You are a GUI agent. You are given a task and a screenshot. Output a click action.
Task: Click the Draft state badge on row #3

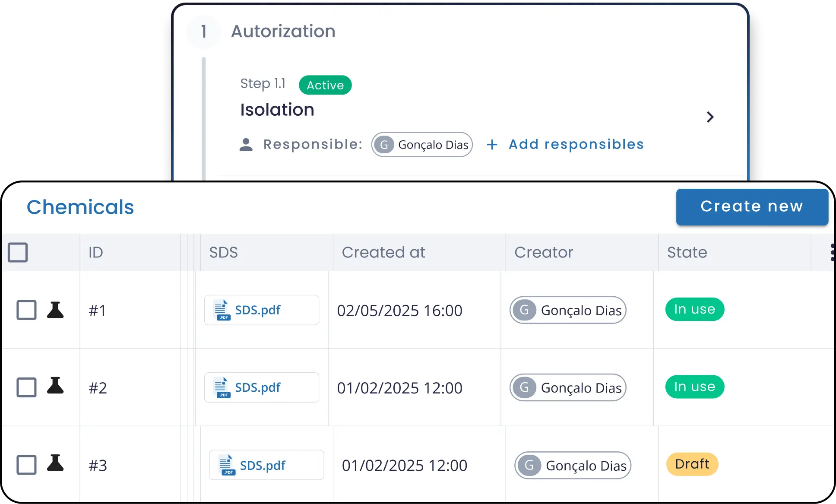[692, 464]
